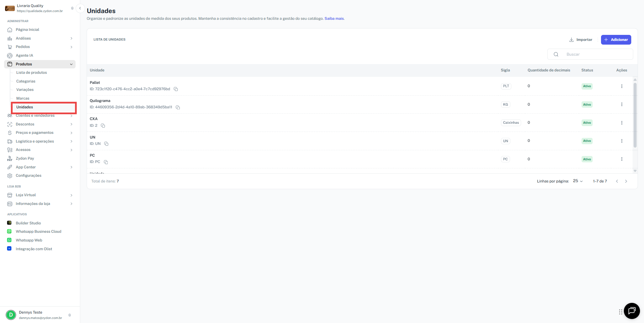644x323 pixels.
Task: Copy the PC unit ID
Action: 106,162
